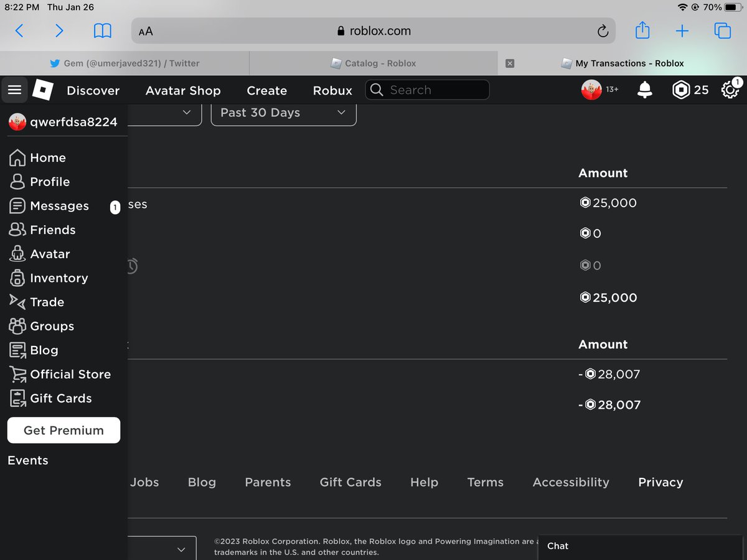Go back with Safari's back arrow
The width and height of the screenshot is (747, 560).
point(19,30)
